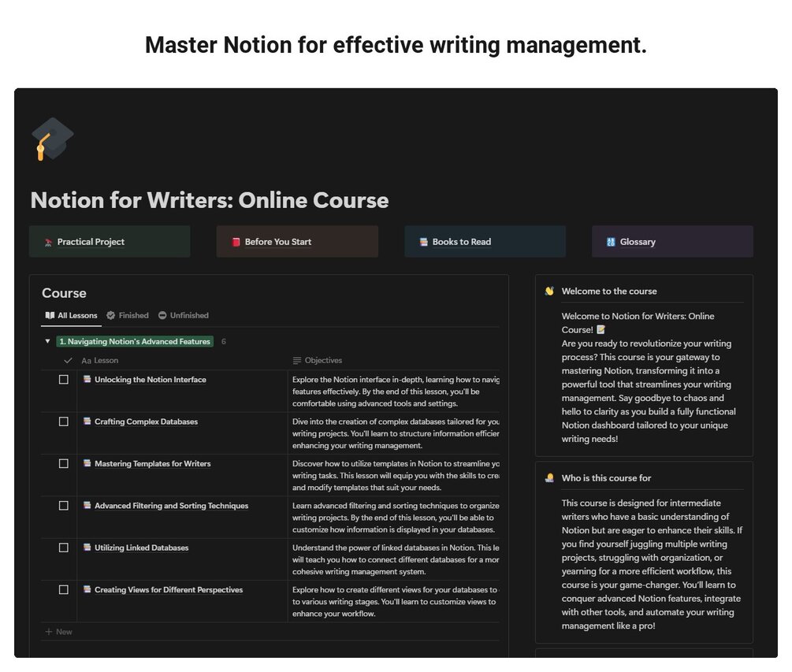Click the paragraph beginning Are you ready to revolutionize

(x=649, y=391)
